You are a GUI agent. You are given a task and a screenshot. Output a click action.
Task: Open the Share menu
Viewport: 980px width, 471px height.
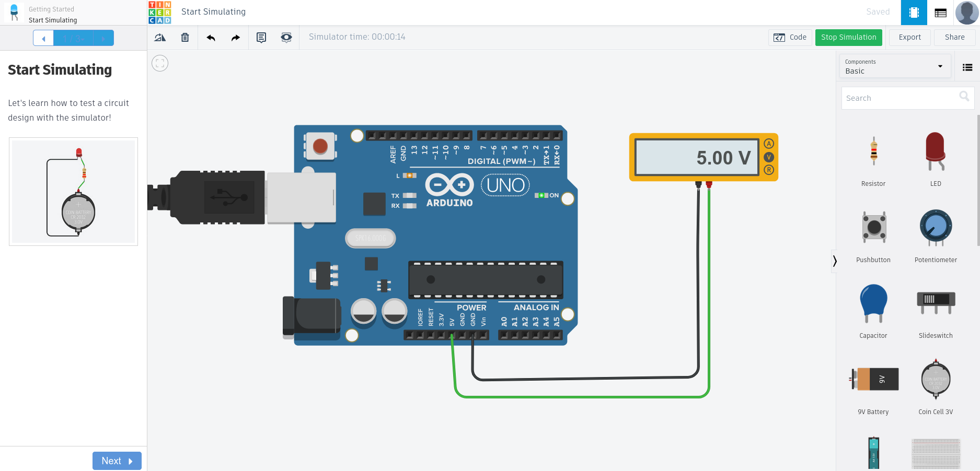pos(954,38)
